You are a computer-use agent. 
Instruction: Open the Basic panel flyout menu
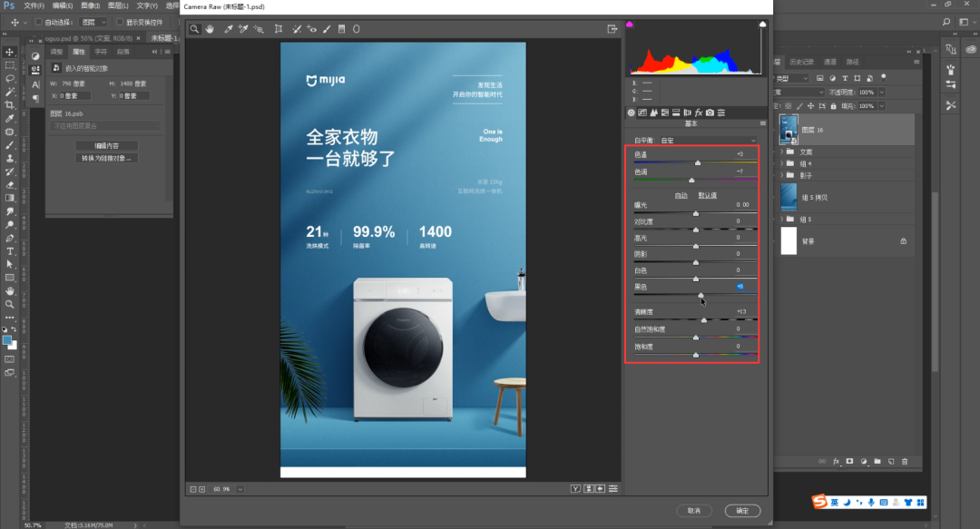(x=762, y=123)
